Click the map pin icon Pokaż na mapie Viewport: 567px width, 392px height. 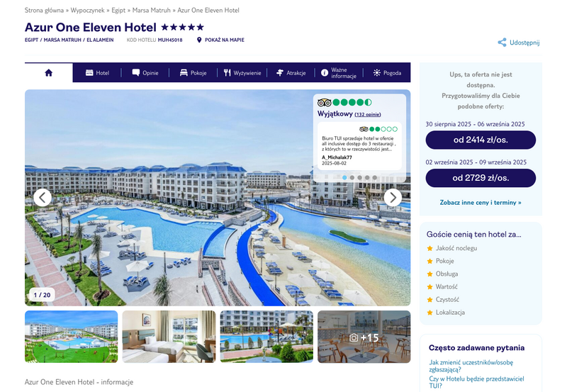point(199,40)
